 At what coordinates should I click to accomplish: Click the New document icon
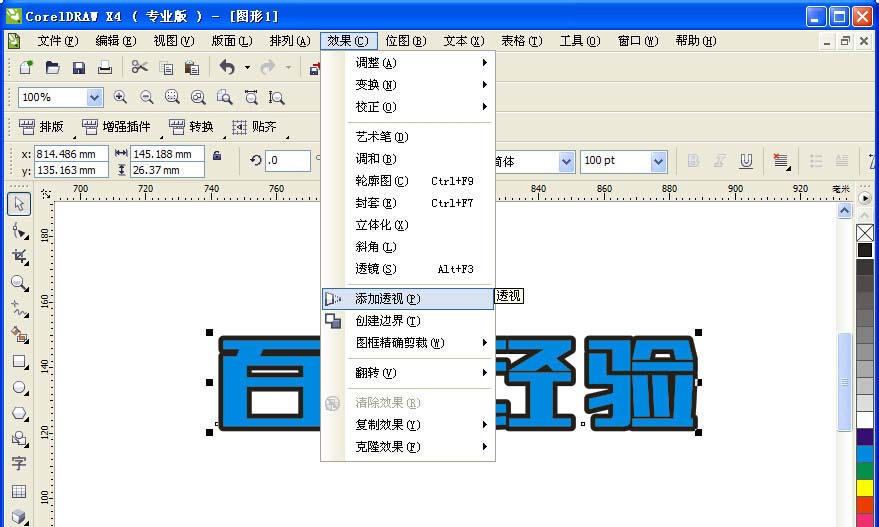coord(26,68)
